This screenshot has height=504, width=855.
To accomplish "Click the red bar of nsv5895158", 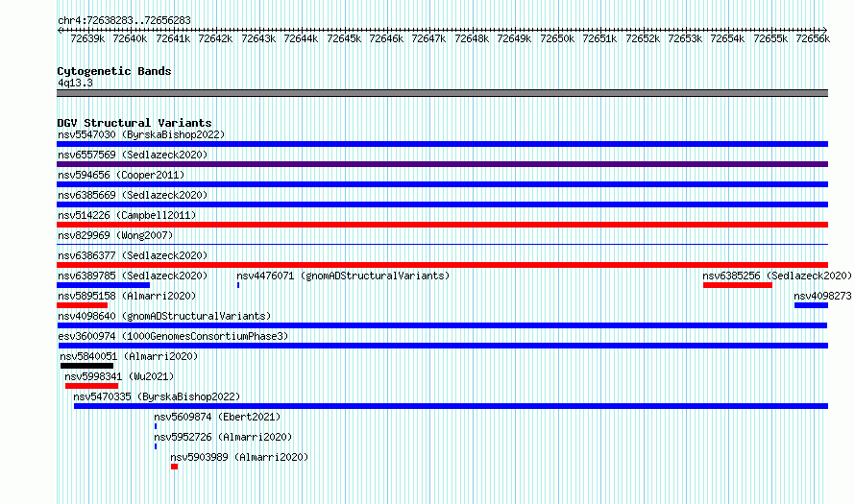I will click(83, 305).
